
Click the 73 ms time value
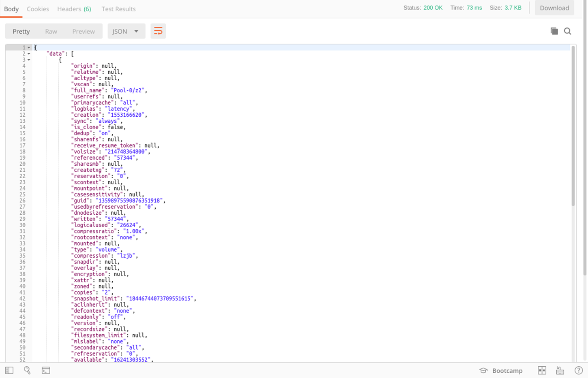pyautogui.click(x=474, y=8)
